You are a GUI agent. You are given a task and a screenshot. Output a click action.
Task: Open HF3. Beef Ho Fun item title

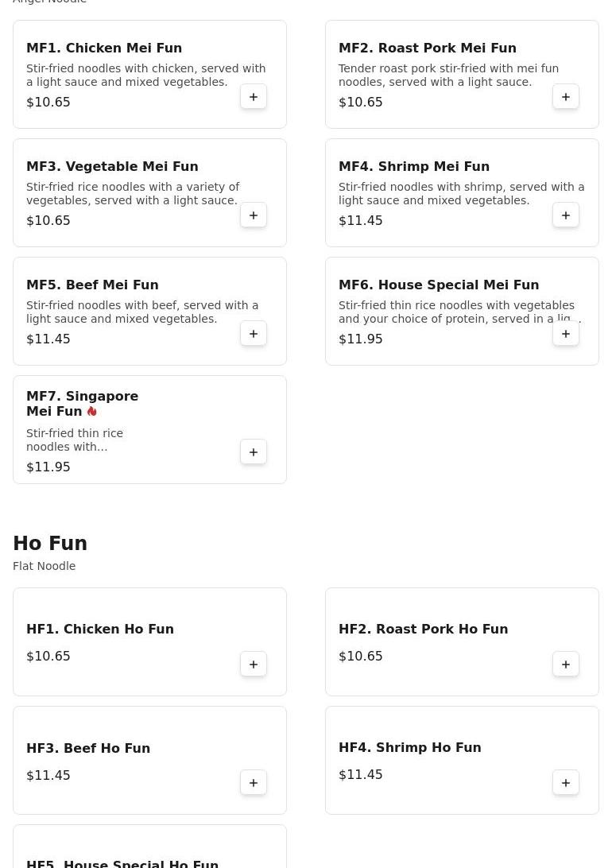(88, 748)
